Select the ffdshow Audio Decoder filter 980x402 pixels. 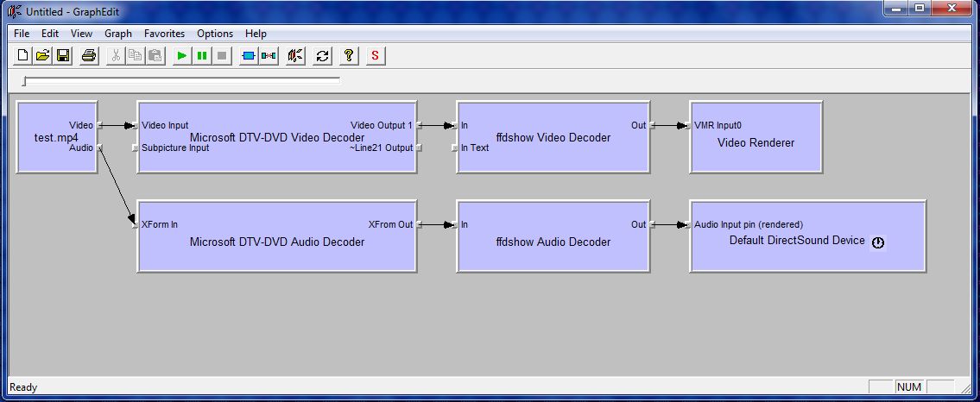point(553,236)
